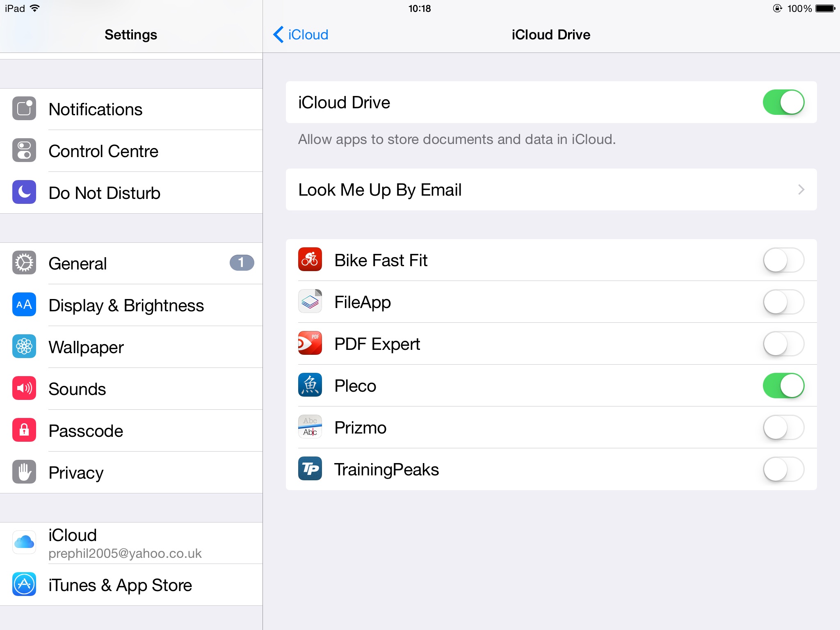Open Do Not Disturb settings

point(131,193)
